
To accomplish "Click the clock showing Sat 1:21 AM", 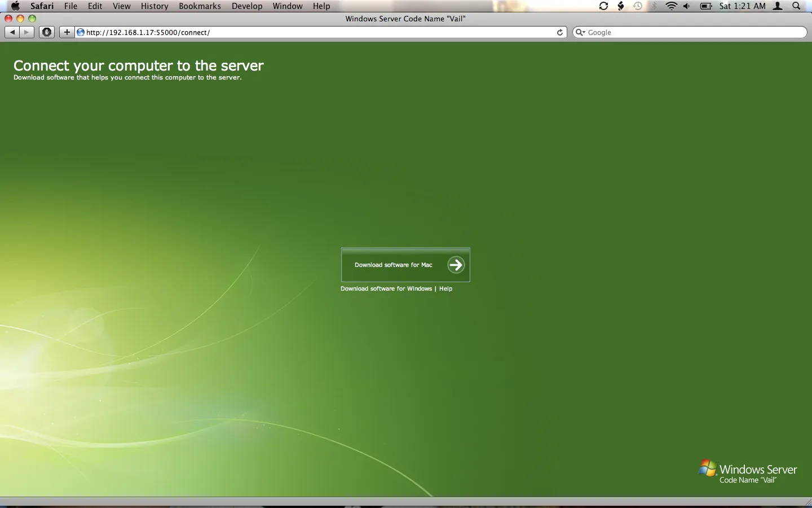I will click(743, 6).
